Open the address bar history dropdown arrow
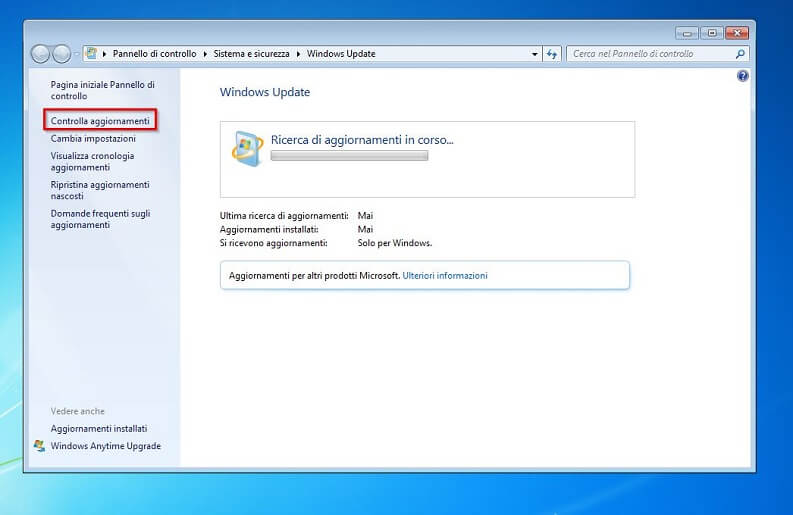Screen dimensions: 793x515 coord(535,54)
